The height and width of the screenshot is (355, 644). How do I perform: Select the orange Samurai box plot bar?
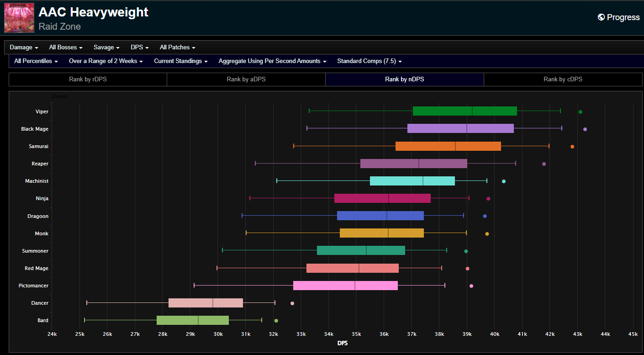(448, 146)
